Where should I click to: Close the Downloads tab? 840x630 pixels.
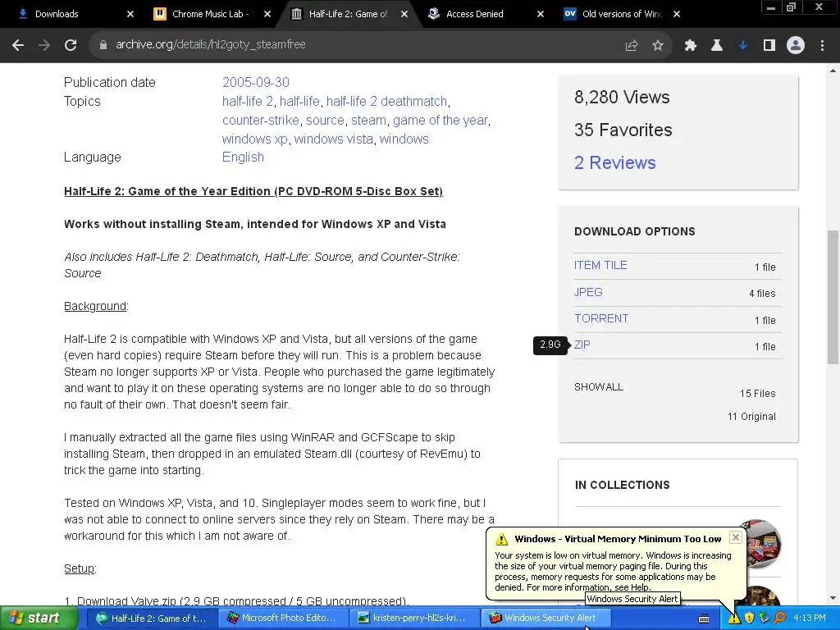[x=130, y=14]
